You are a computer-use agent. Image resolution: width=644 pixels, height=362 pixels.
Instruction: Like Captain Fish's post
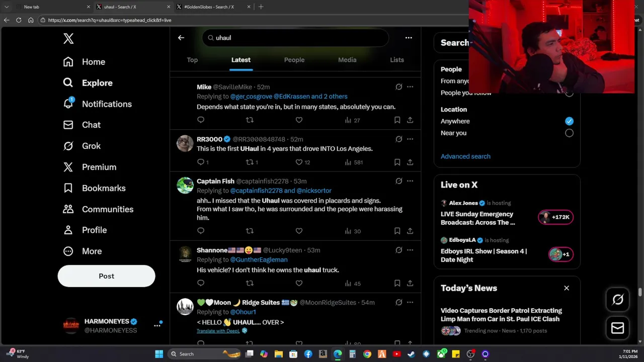(x=299, y=231)
